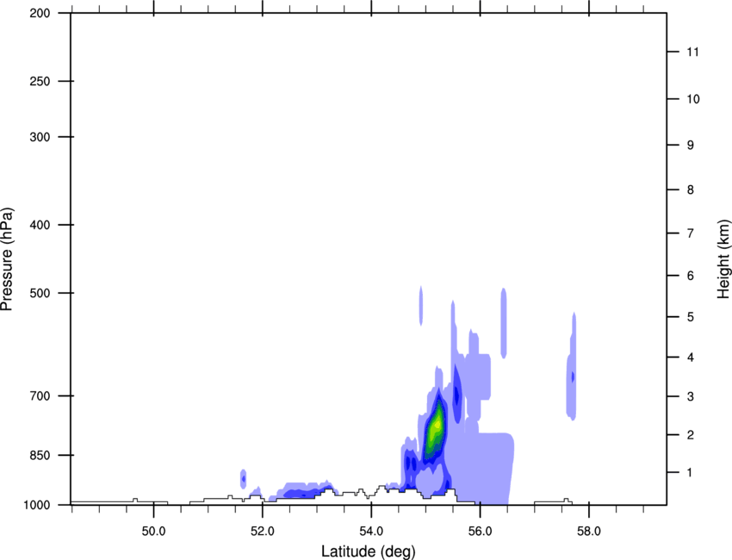Viewport: 732px width, 560px height.
Task: Pick the 3 km height label
Action: (691, 396)
